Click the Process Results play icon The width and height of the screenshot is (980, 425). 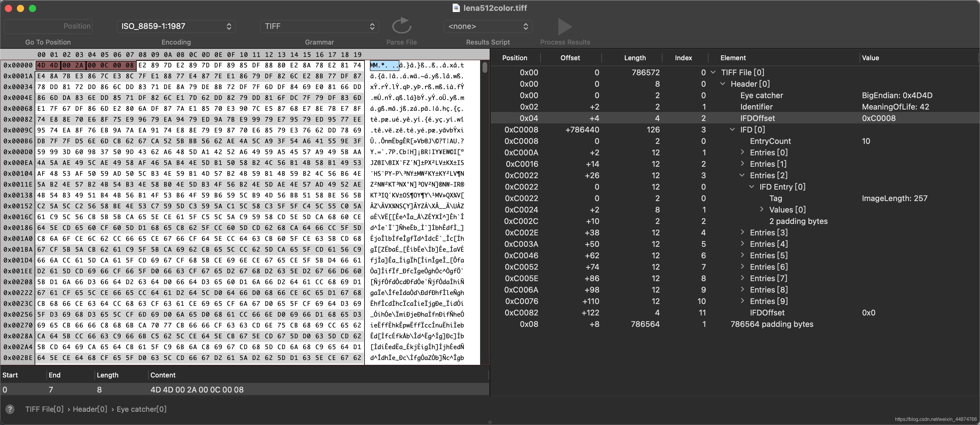(x=564, y=26)
